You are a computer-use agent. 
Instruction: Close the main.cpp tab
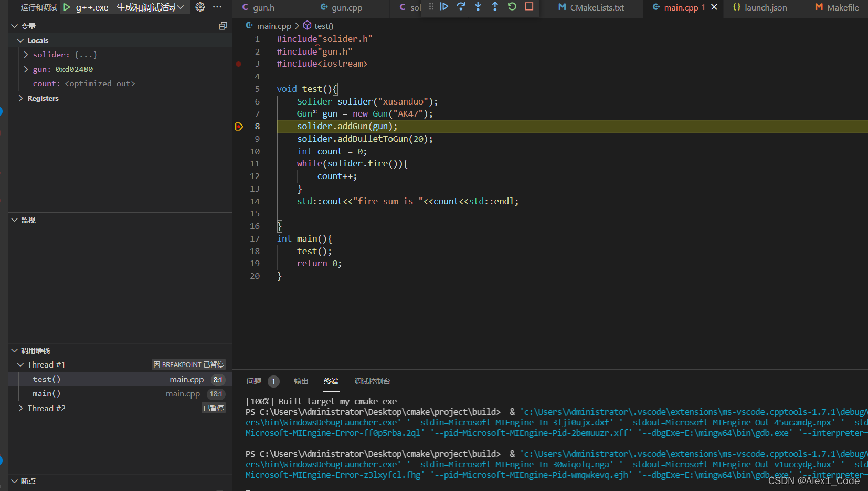coord(714,7)
